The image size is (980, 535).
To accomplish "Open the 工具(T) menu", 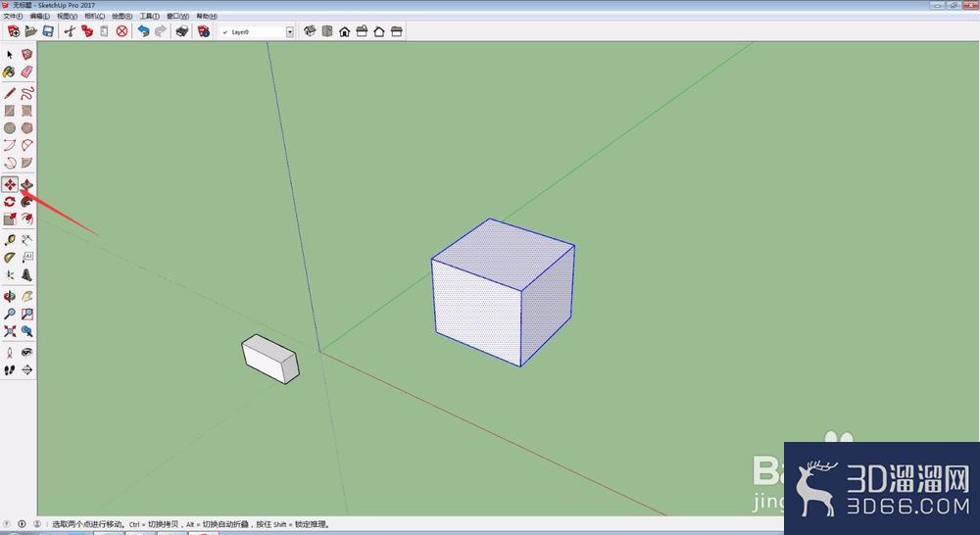I will [149, 17].
